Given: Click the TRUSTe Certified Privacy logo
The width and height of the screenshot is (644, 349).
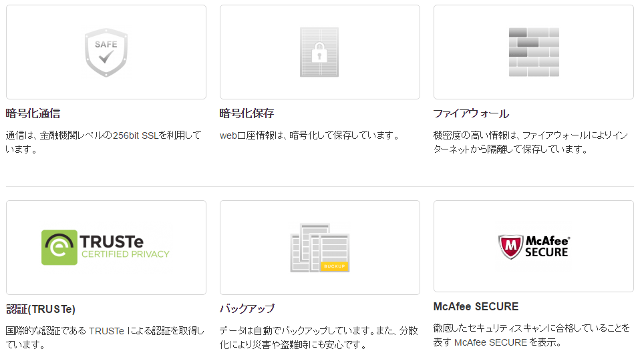Looking at the screenshot, I should coord(106,248).
